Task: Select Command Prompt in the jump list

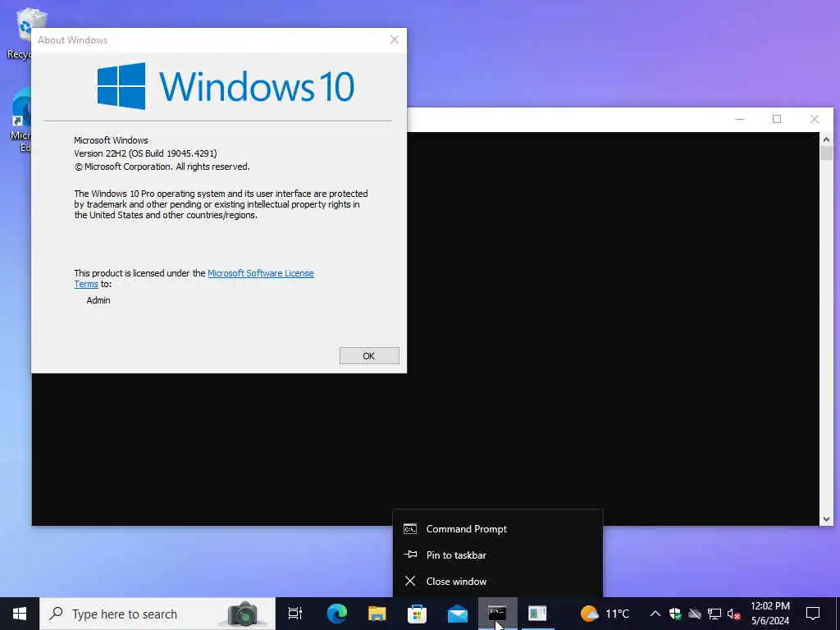Action: [x=498, y=529]
